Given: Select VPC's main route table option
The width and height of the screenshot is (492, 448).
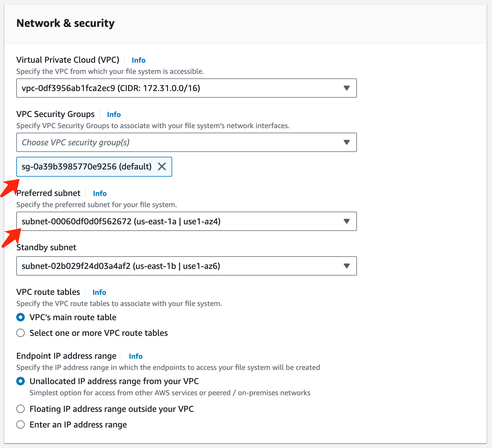Looking at the screenshot, I should (20, 317).
